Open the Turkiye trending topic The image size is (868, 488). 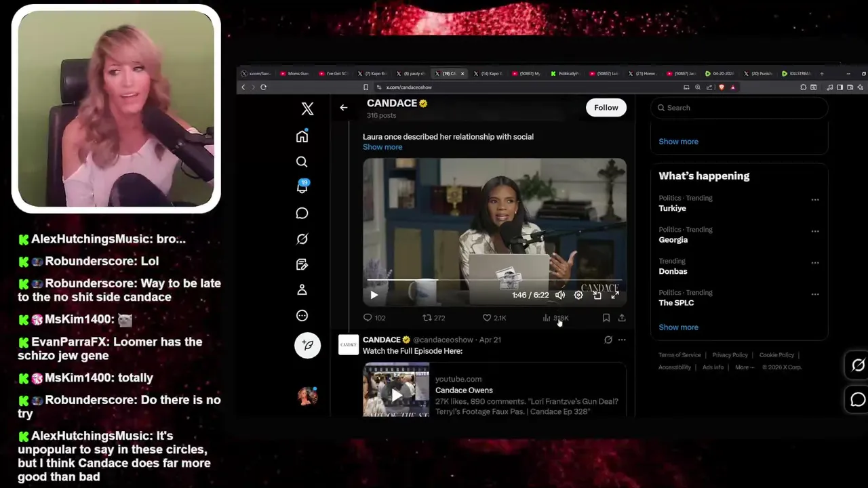pyautogui.click(x=673, y=209)
